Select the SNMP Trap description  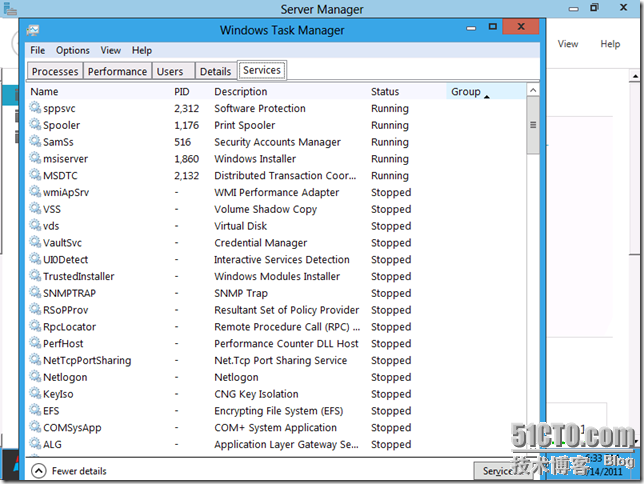click(241, 293)
